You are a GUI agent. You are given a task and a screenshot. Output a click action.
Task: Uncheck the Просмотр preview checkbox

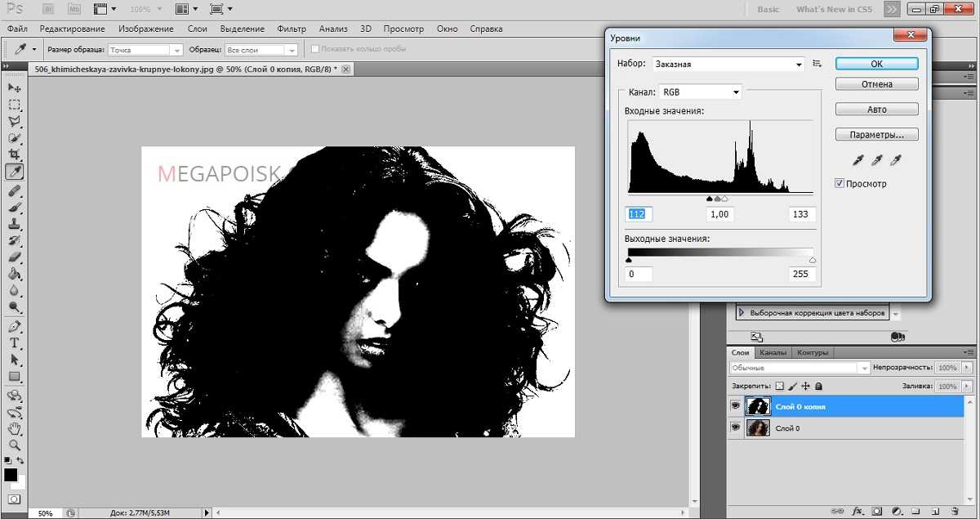[x=840, y=184]
